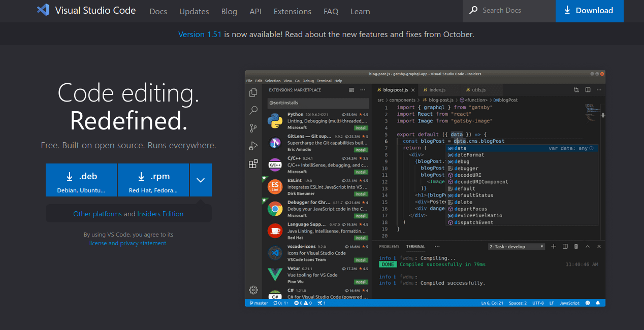
Task: Click the Visual Studio Code logo icon
Action: (43, 10)
